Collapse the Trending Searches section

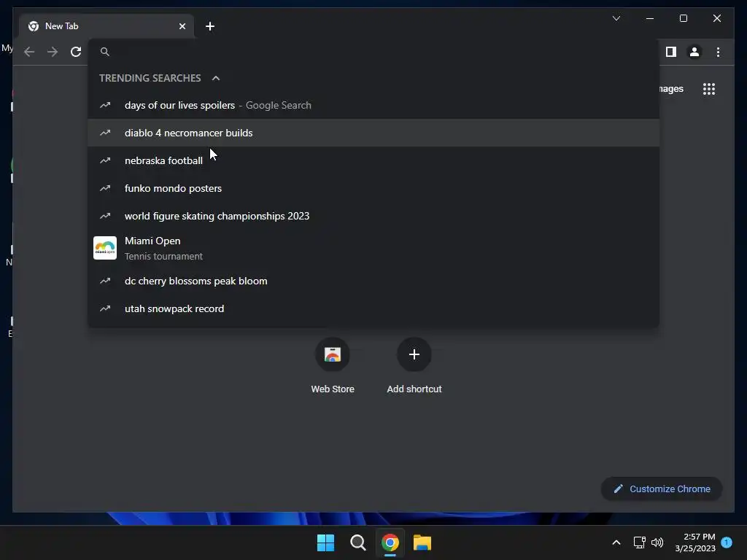[216, 78]
